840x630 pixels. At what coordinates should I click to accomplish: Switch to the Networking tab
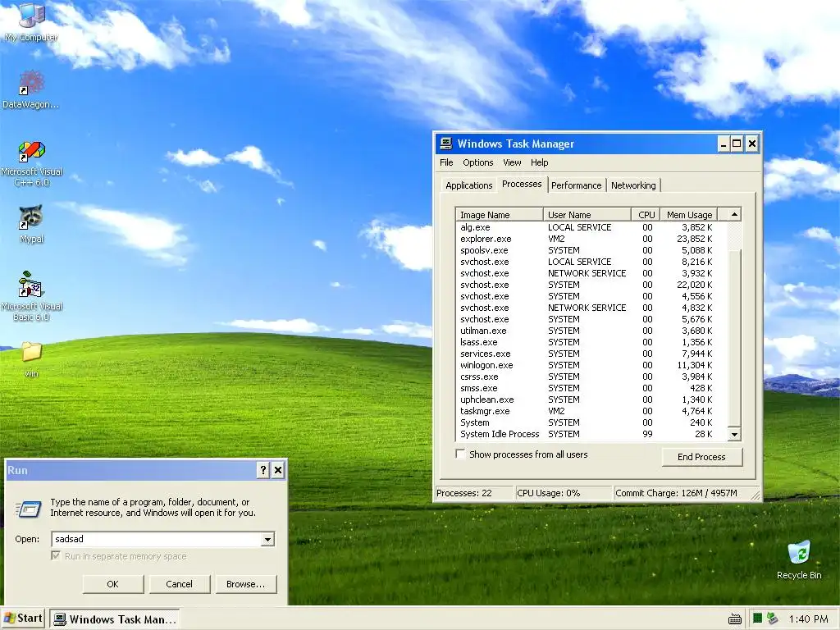click(x=633, y=185)
